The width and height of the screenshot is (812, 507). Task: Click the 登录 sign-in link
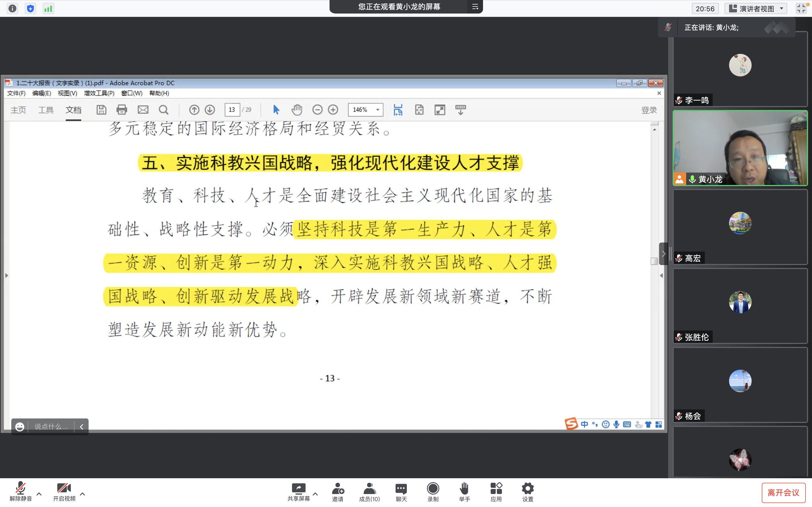[649, 110]
